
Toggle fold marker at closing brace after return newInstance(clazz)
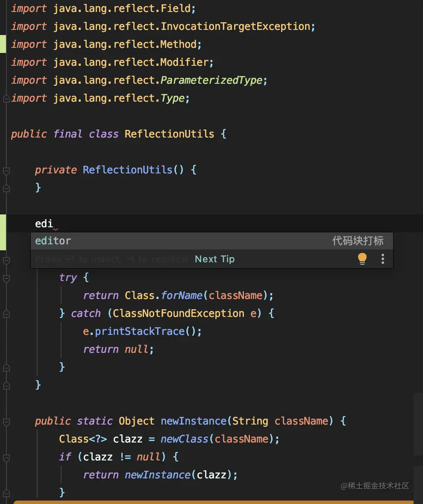[x=6, y=493]
